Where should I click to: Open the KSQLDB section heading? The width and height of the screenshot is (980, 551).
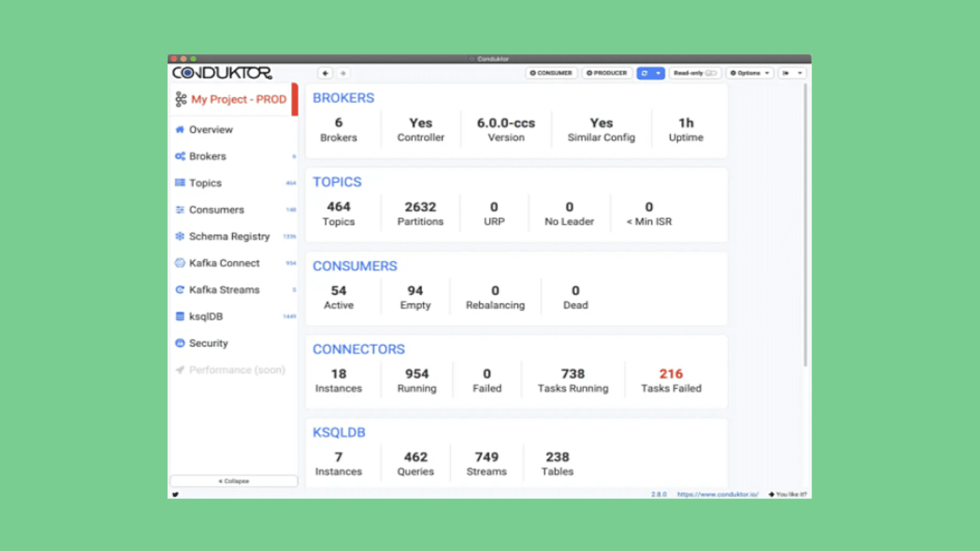tap(339, 433)
